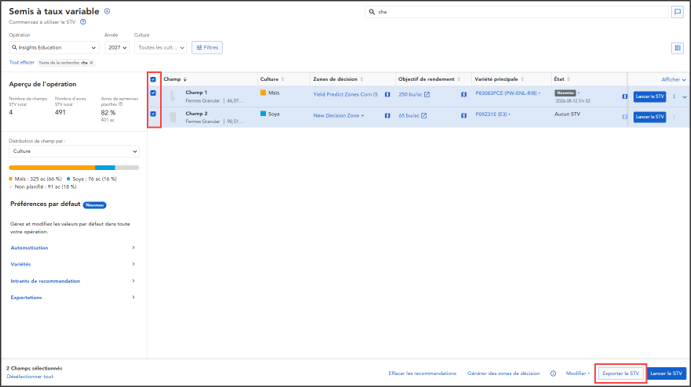Screen dimensions: 691x387
Task: Click the '2 Champs sélectionnés' status text
Action: (x=34, y=368)
